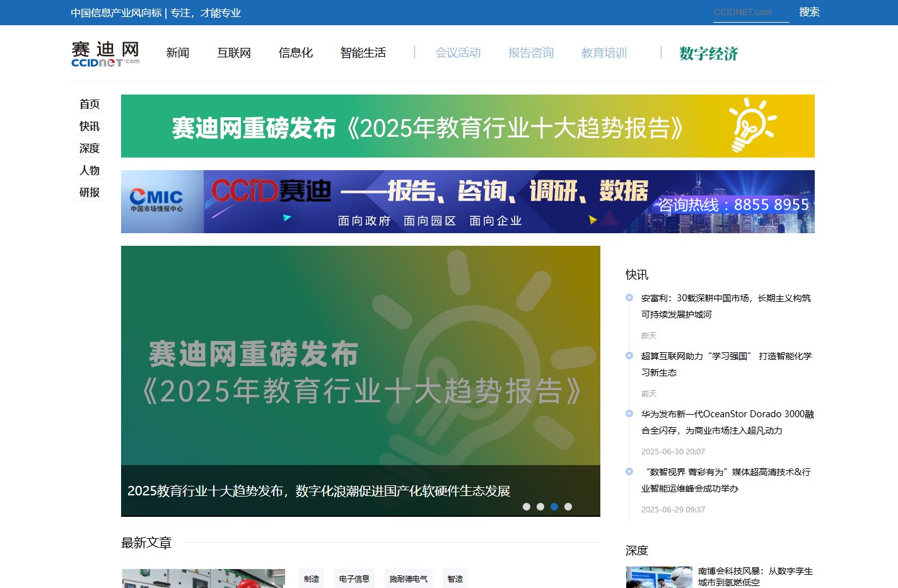Open the 新闻 navigation menu

pos(178,53)
